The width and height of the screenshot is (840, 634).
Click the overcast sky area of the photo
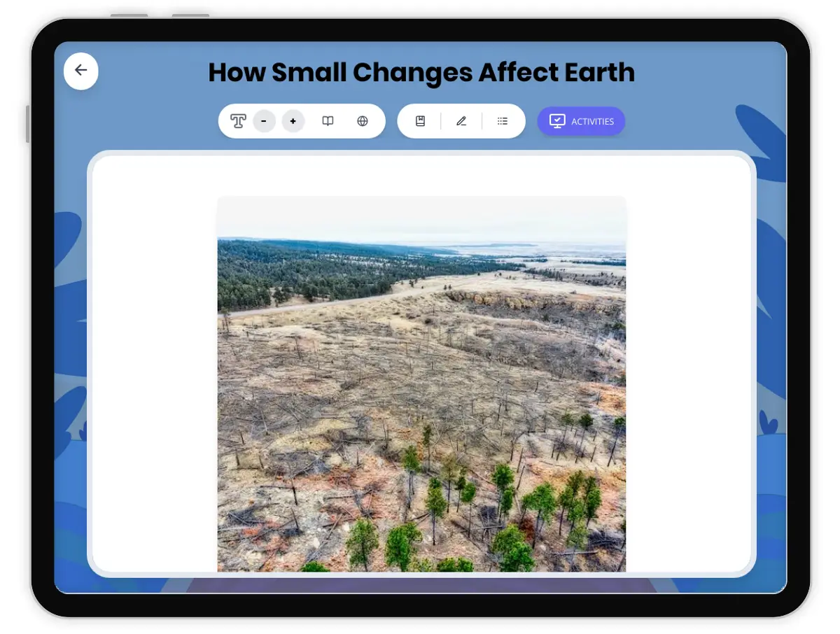(x=421, y=218)
